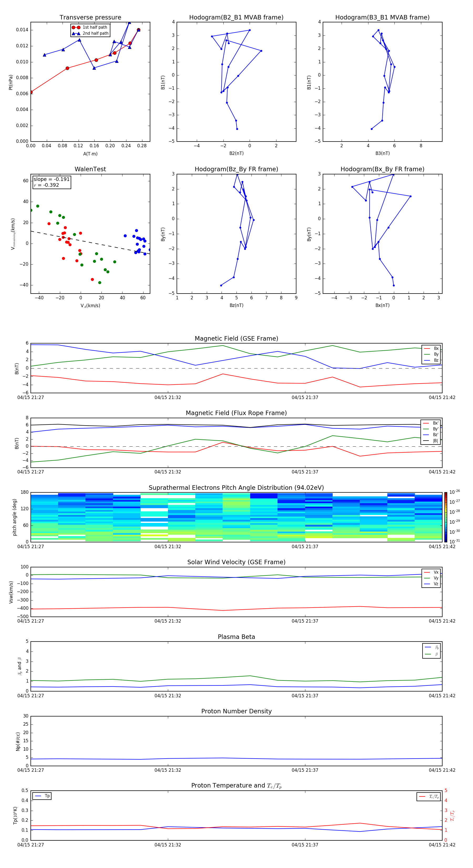
Task: Click the "Transverse pressure" plot title
Action: pyautogui.click(x=90, y=18)
